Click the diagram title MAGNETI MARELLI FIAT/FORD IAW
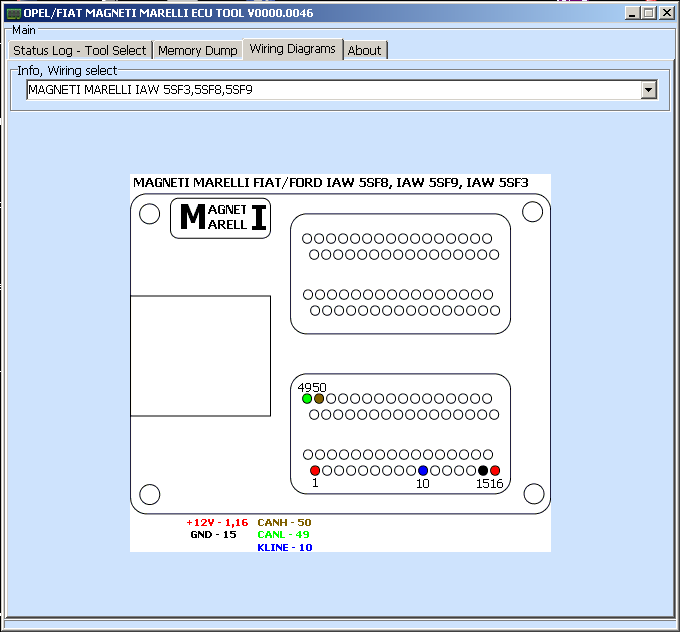680x632 pixels. click(330, 183)
